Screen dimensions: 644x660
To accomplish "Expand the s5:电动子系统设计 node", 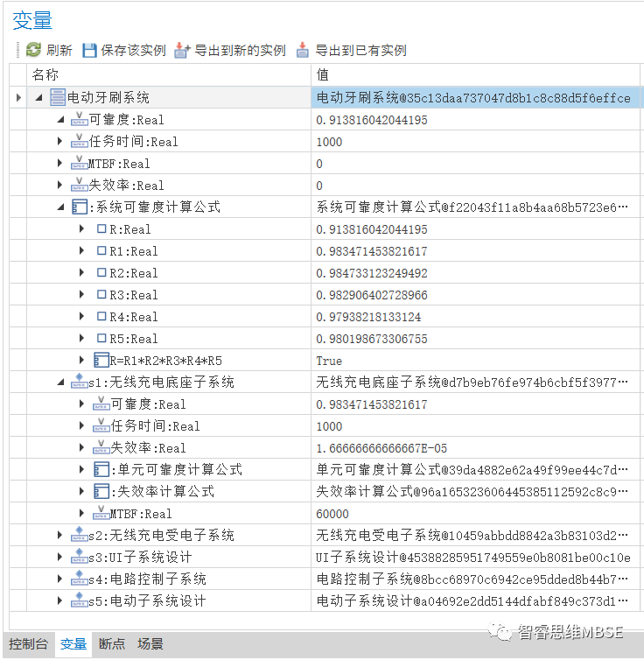I will click(x=59, y=600).
